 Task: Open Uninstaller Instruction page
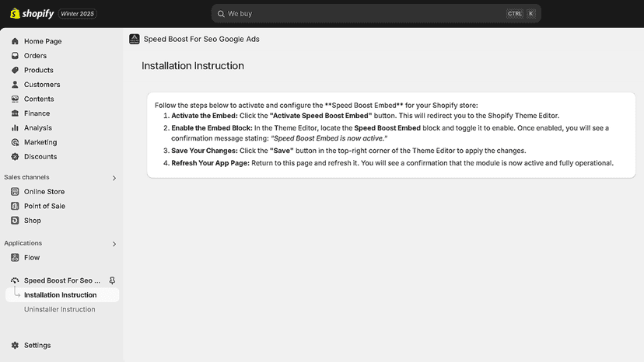[x=60, y=309]
